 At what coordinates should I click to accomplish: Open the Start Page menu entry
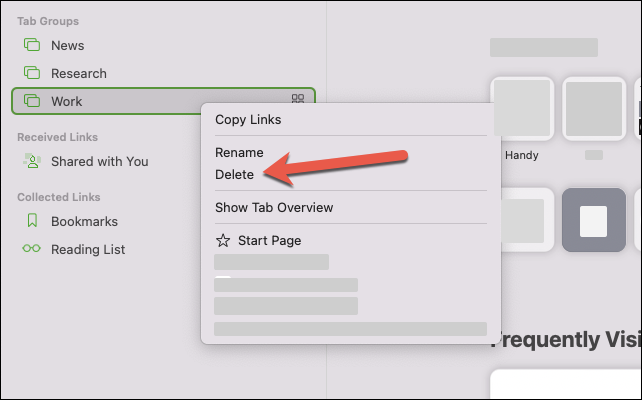click(269, 241)
